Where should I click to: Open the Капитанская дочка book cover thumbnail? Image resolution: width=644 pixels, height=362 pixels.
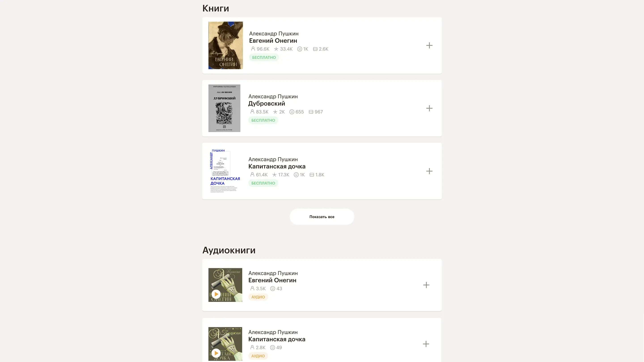pyautogui.click(x=224, y=171)
